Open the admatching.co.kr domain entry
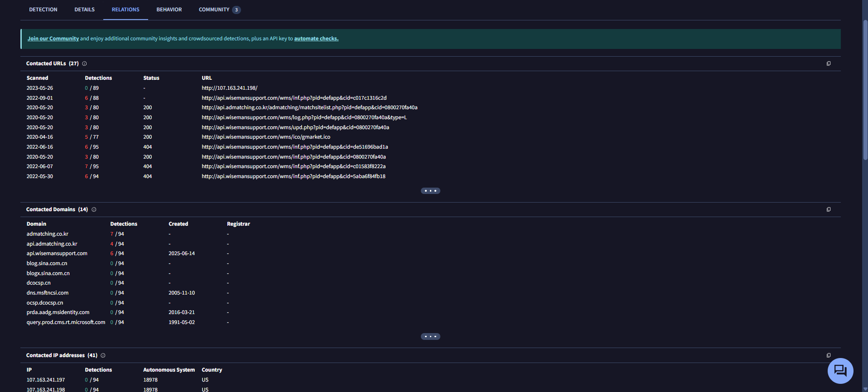 (47, 234)
